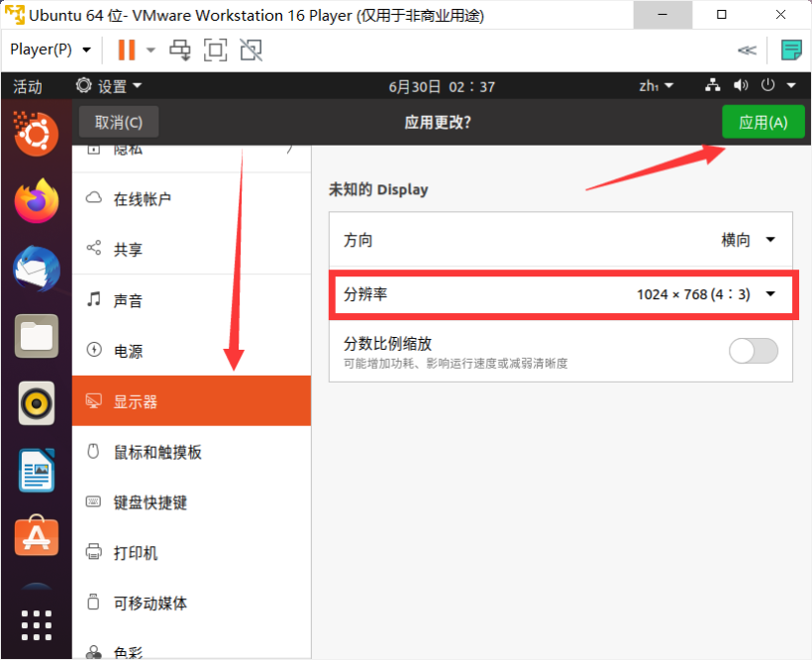Click the VMware pause virtual machine icon
812x660 pixels.
pos(126,50)
